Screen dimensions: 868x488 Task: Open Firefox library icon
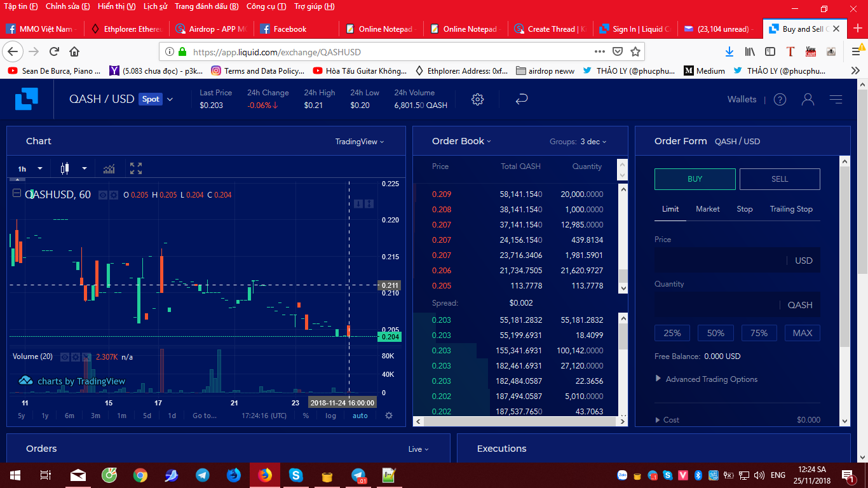click(750, 51)
